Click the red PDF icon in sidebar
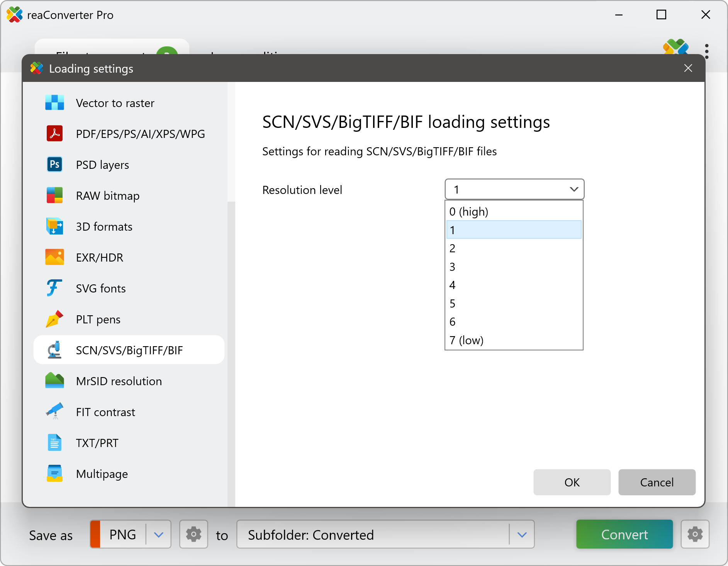Screen dimensions: 728x566 coord(54,134)
